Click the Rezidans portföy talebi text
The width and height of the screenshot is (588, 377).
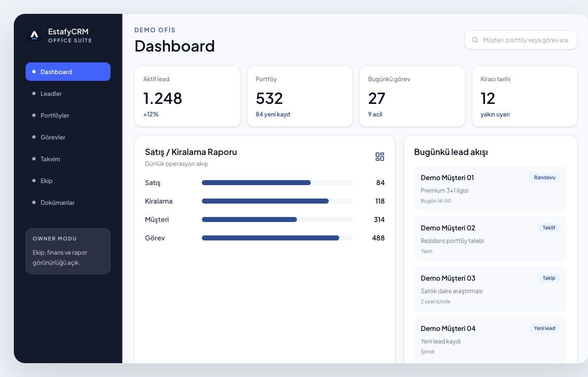(452, 241)
